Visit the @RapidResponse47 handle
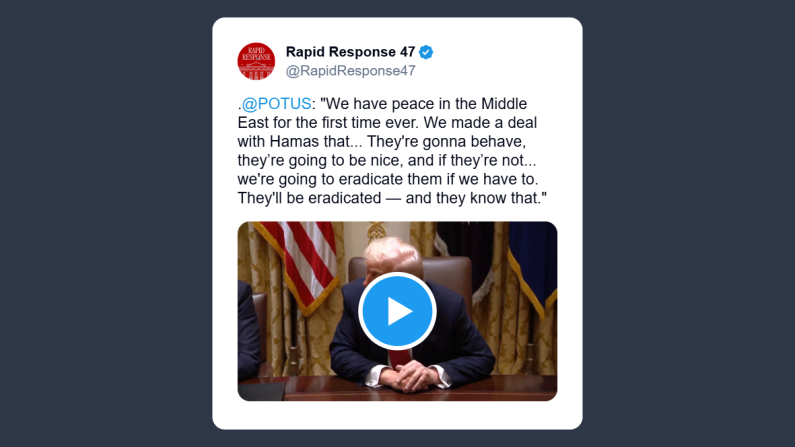The width and height of the screenshot is (795, 447). (x=350, y=71)
